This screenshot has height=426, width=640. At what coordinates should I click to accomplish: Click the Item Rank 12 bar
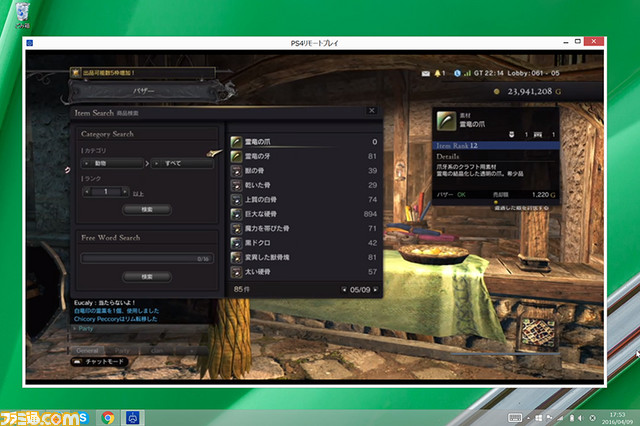pos(496,146)
